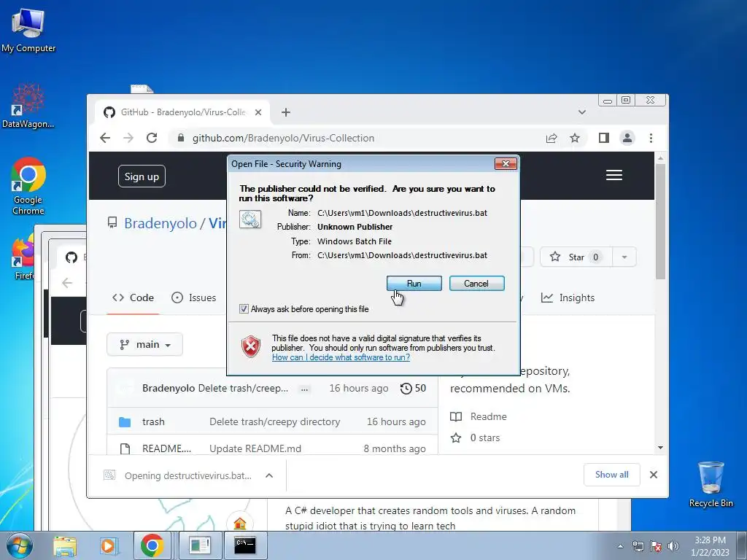The height and width of the screenshot is (560, 747).
Task: Click the GitHub Sign up button
Action: (142, 176)
